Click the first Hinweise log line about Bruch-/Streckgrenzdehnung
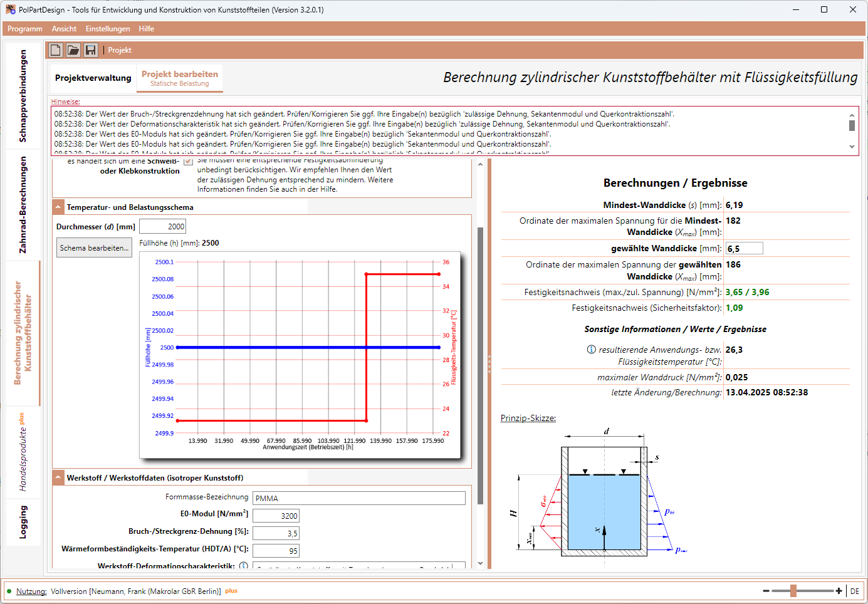The height and width of the screenshot is (604, 868). pyautogui.click(x=364, y=114)
